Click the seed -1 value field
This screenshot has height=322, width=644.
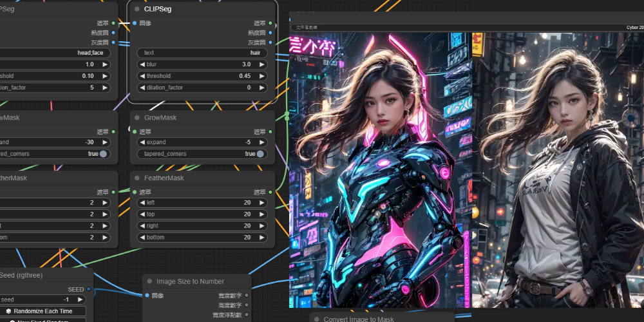coord(43,299)
